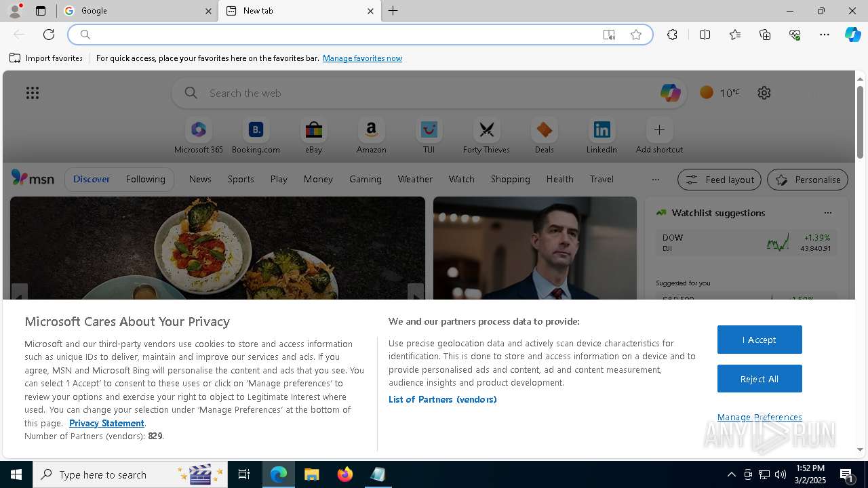Screen dimensions: 868x488
Task: Open the DOW watchlist card
Action: 746,243
